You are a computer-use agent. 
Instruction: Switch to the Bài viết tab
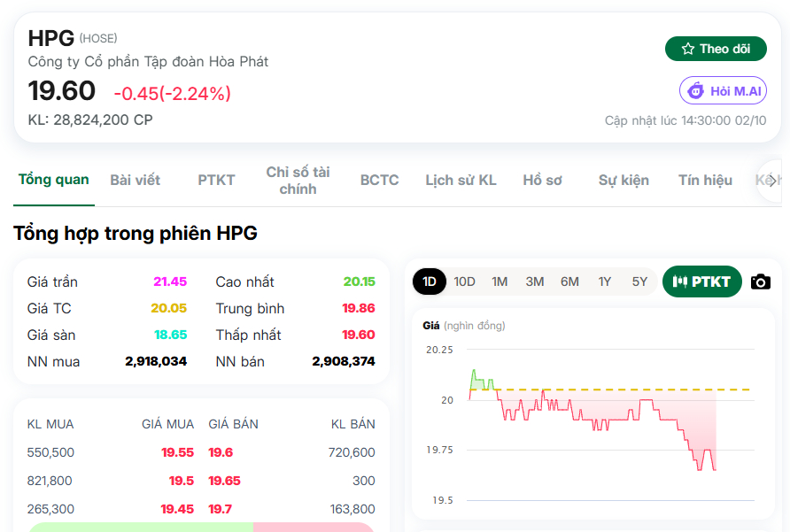[135, 180]
